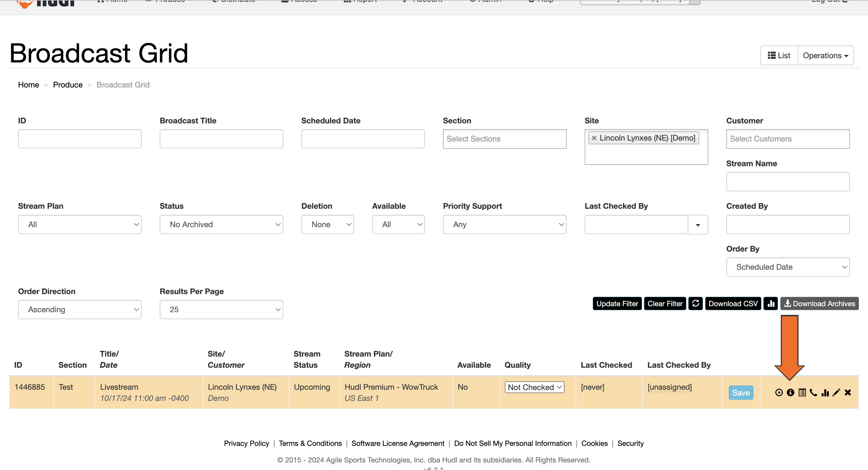This screenshot has width=868, height=470.
Task: Click the phone icon in the broadcast row
Action: 813,392
